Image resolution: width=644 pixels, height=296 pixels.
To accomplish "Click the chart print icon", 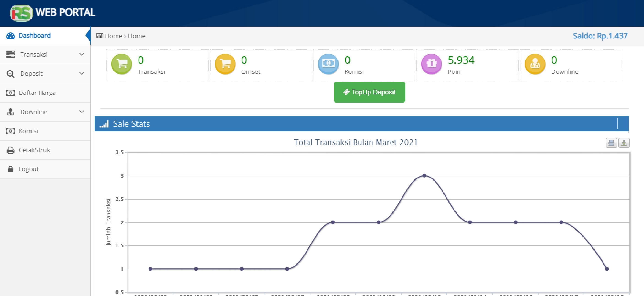I will coord(611,143).
